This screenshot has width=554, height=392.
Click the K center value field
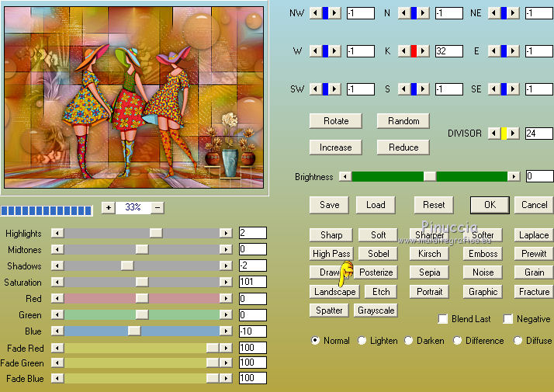click(x=448, y=51)
